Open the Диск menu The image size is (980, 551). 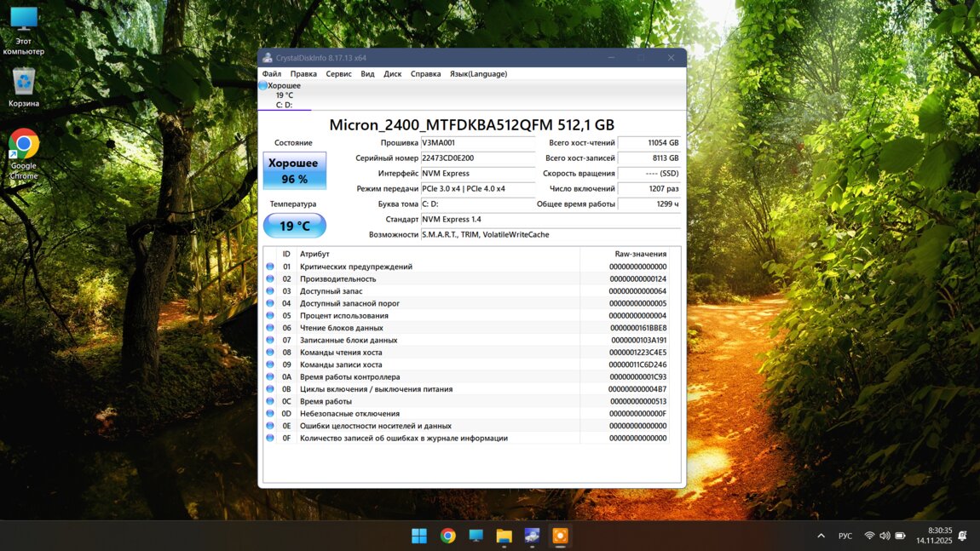click(x=392, y=74)
